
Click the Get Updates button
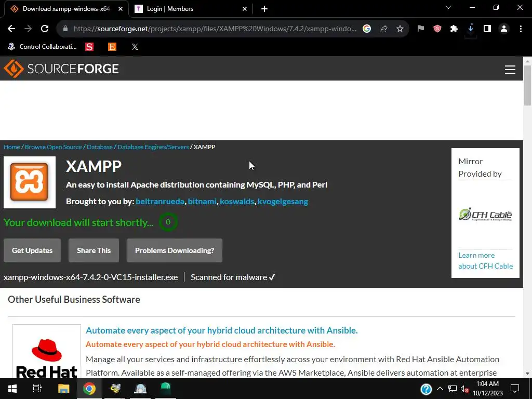pyautogui.click(x=32, y=250)
